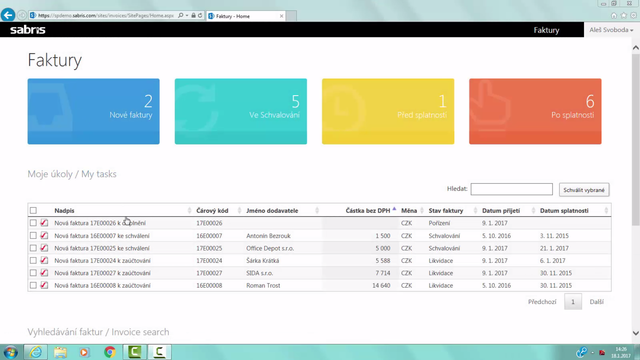Open media player from taskbar
The width and height of the screenshot is (640, 360).
(84, 352)
